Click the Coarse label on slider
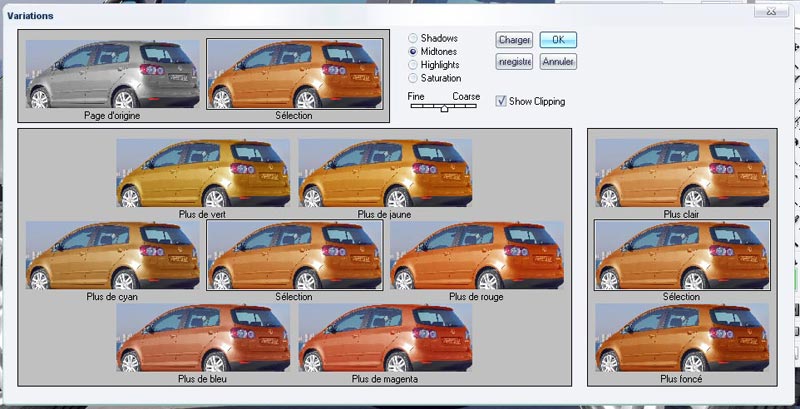 [x=466, y=96]
